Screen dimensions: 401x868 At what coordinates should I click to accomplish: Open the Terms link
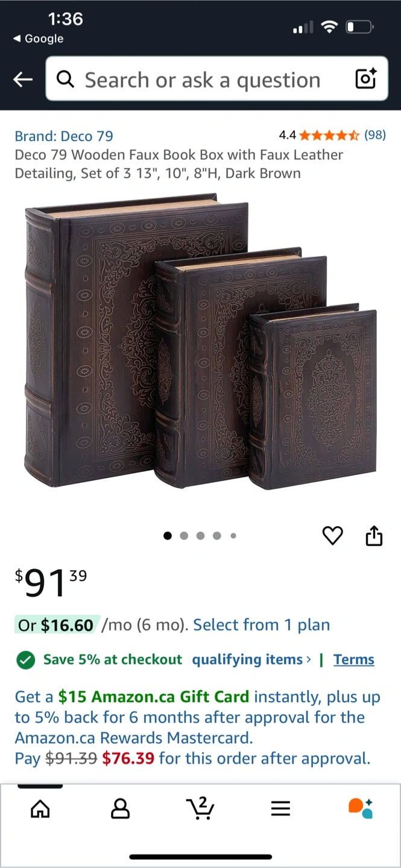tap(354, 659)
